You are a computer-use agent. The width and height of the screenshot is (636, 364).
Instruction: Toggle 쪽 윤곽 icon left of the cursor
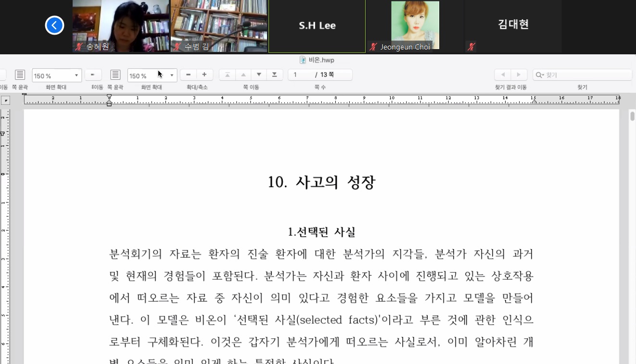(x=115, y=75)
